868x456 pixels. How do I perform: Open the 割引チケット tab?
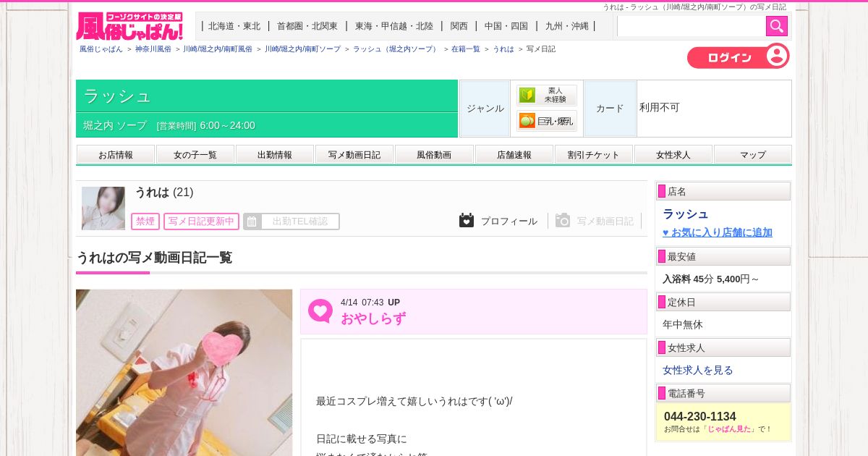(594, 155)
